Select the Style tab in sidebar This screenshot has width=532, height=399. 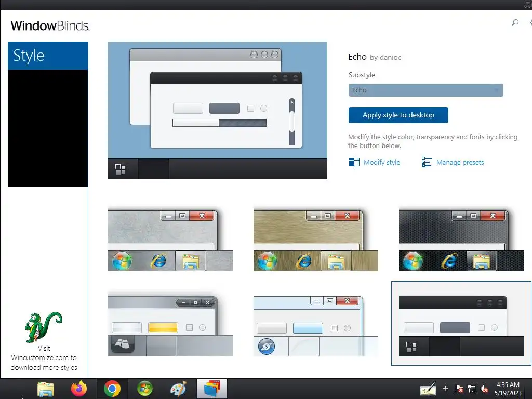click(48, 56)
